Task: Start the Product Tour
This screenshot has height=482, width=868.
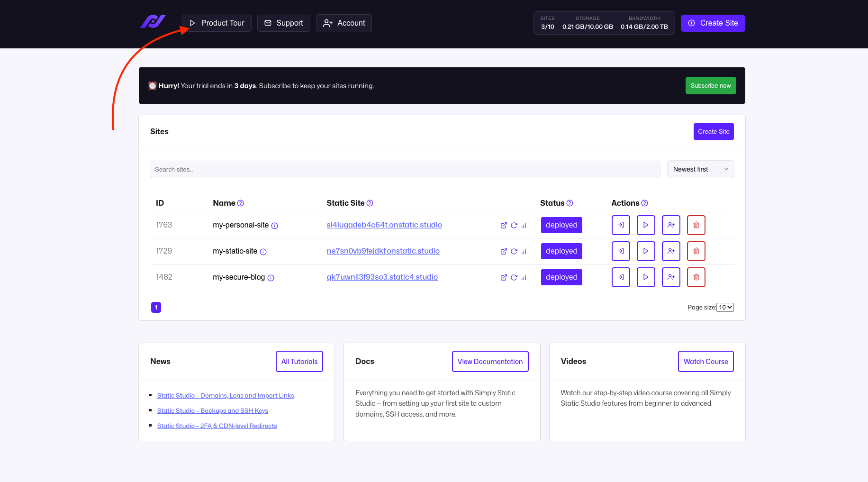Action: 217,23
